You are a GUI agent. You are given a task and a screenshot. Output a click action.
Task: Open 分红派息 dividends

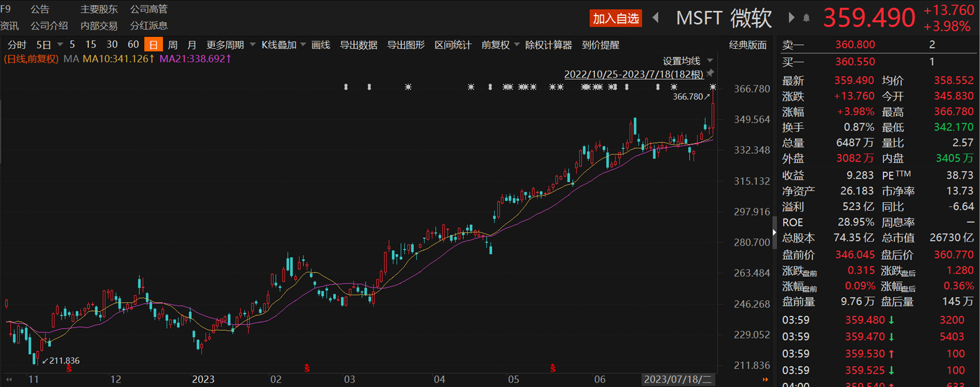tap(149, 26)
